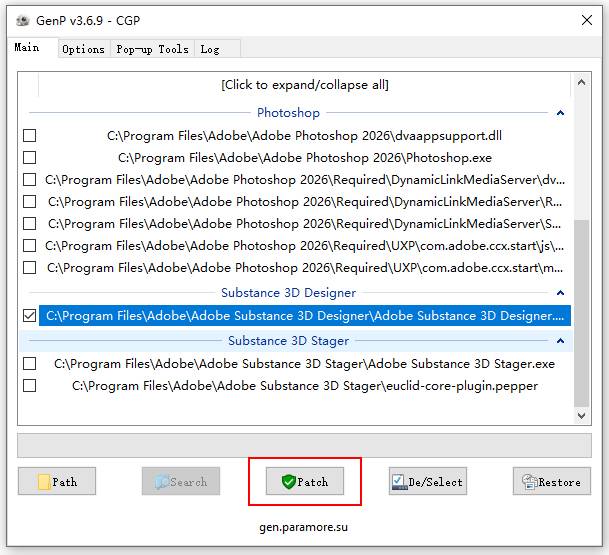
Task: Select the DynamicLinkMediaServer\S... path text
Action: click(x=305, y=224)
